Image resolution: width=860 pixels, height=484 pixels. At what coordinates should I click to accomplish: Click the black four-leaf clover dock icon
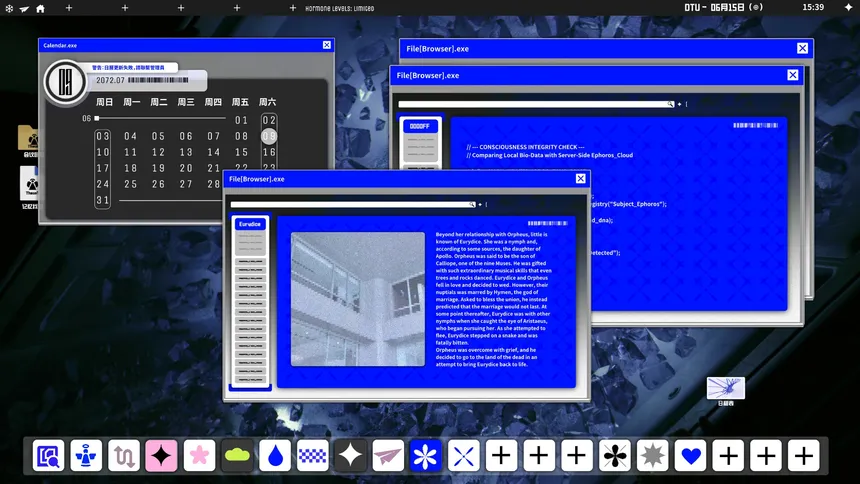[x=615, y=455]
